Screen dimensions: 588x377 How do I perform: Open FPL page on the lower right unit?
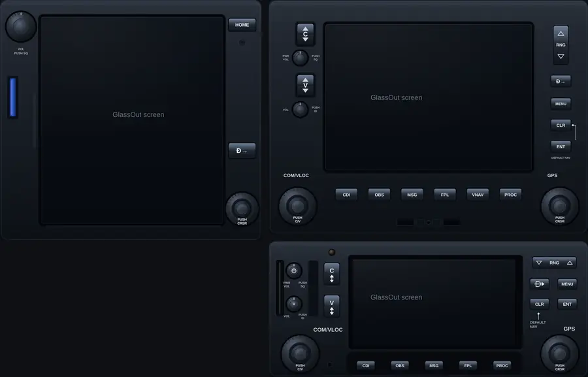[468, 365]
